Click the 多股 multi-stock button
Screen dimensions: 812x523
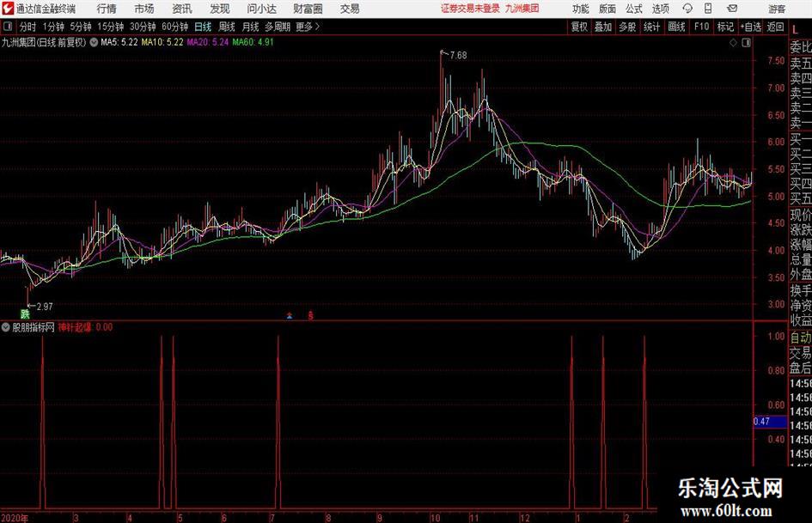pos(627,27)
